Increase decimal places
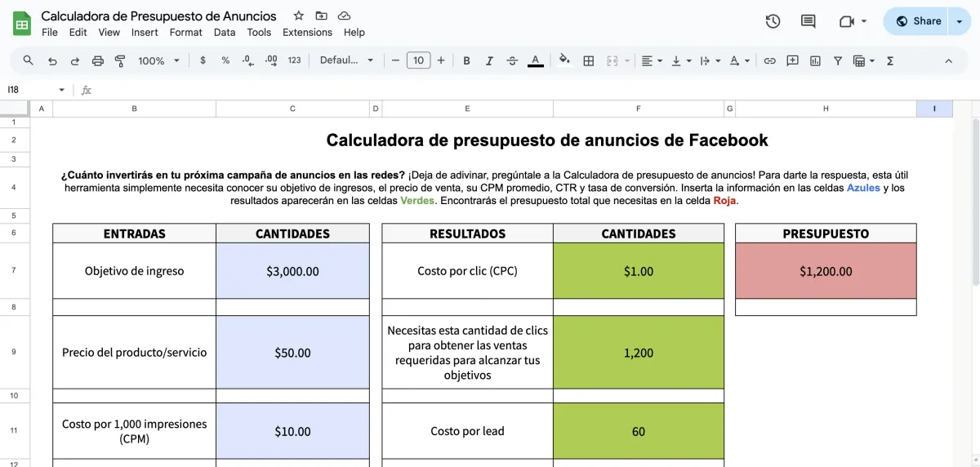980x467 pixels. pos(271,60)
